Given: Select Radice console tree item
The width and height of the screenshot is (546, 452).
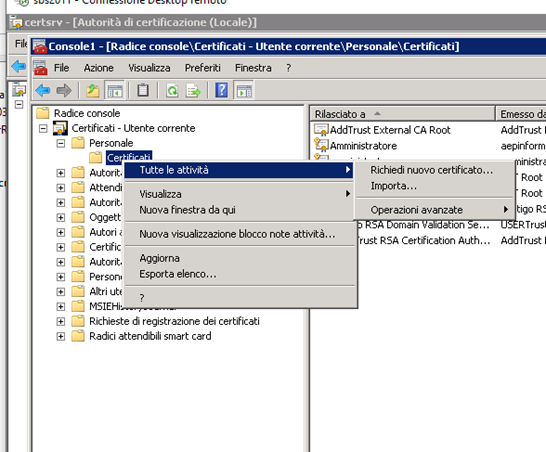Looking at the screenshot, I should [x=87, y=113].
